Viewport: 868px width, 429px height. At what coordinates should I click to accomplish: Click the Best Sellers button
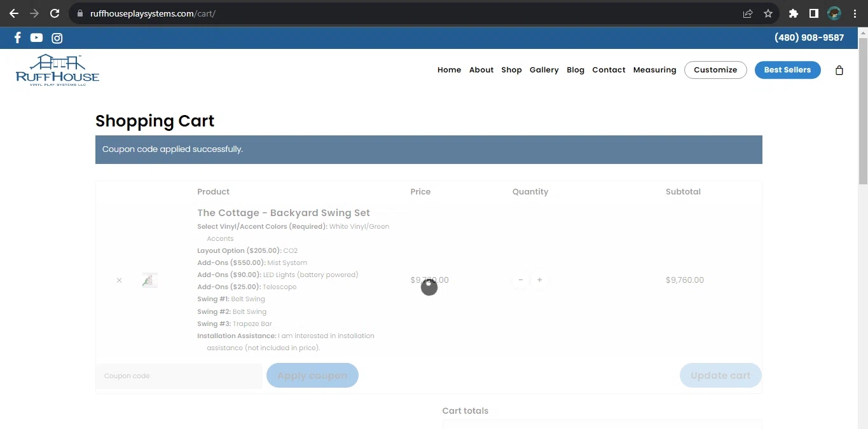(787, 70)
